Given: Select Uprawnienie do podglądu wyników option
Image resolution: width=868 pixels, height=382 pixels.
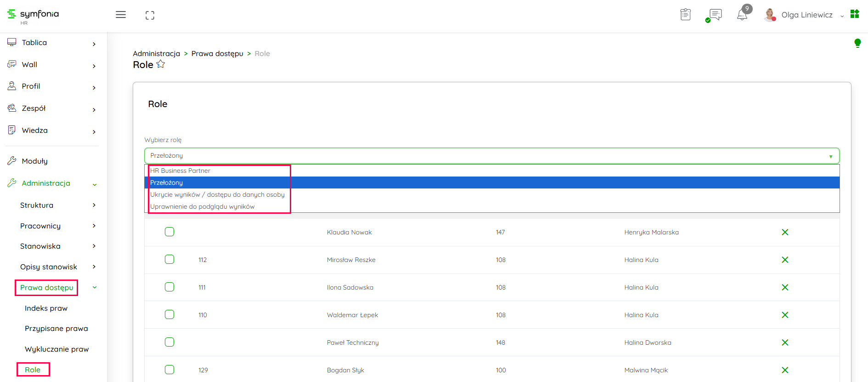Looking at the screenshot, I should point(203,206).
